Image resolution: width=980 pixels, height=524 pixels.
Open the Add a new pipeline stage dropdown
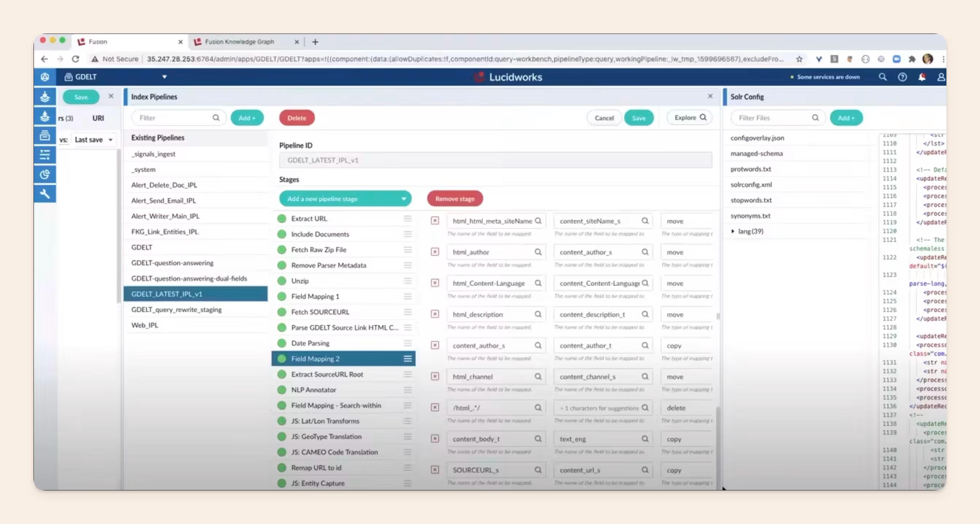pos(345,199)
